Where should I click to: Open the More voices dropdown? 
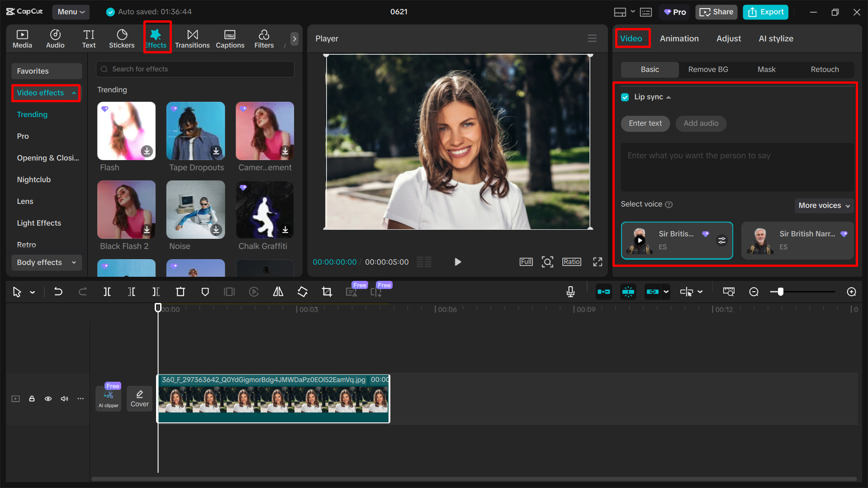tap(823, 205)
